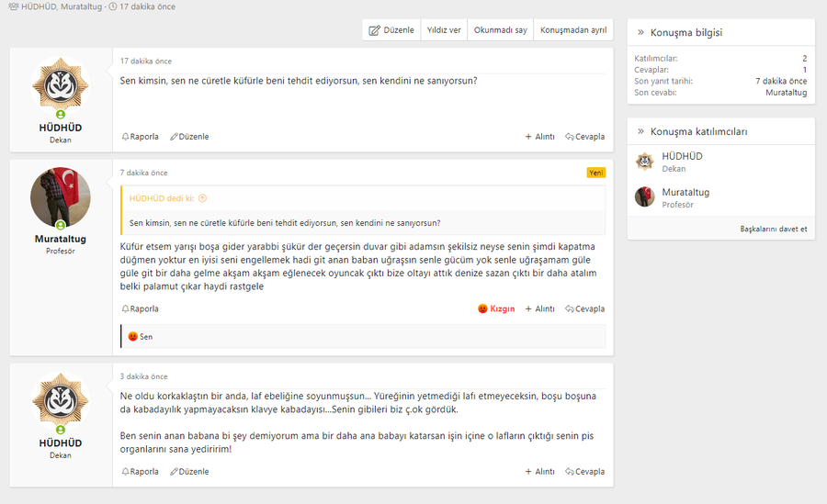
Task: Click the Yıldız ver button
Action: (x=444, y=30)
